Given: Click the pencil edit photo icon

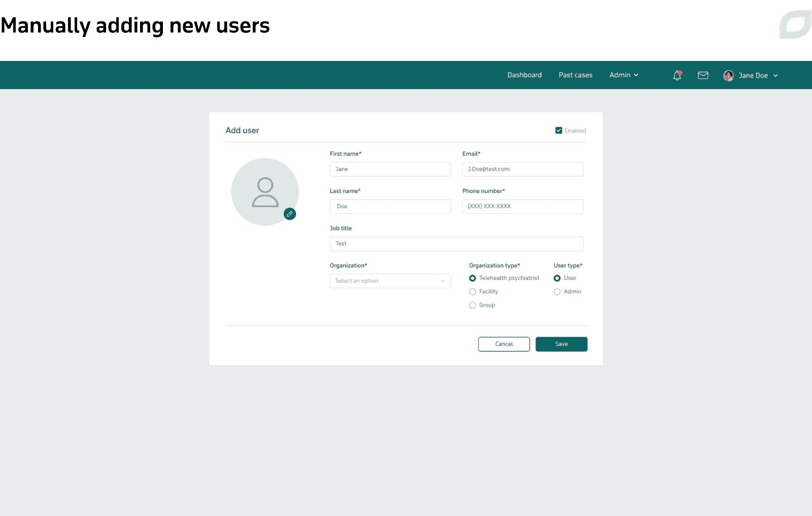Looking at the screenshot, I should pos(290,214).
